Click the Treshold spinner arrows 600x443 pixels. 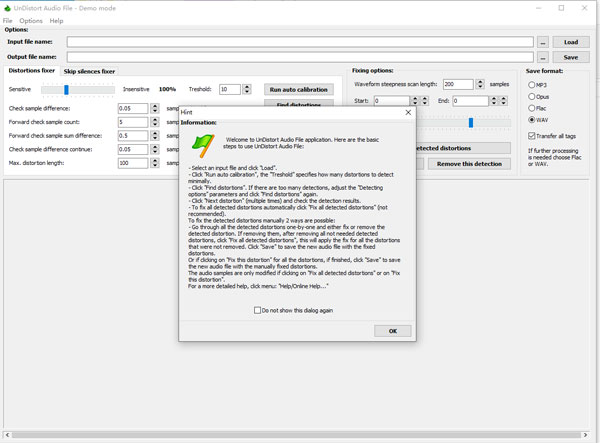[247, 89]
